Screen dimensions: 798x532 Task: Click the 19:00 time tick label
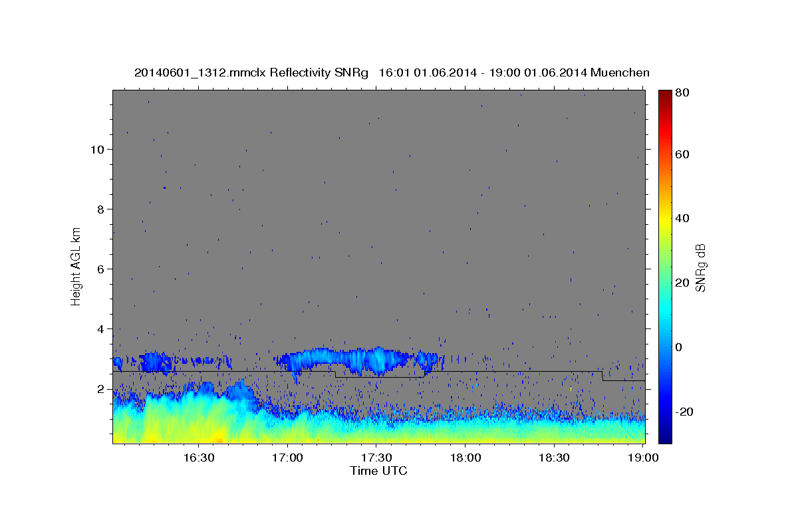tap(642, 458)
